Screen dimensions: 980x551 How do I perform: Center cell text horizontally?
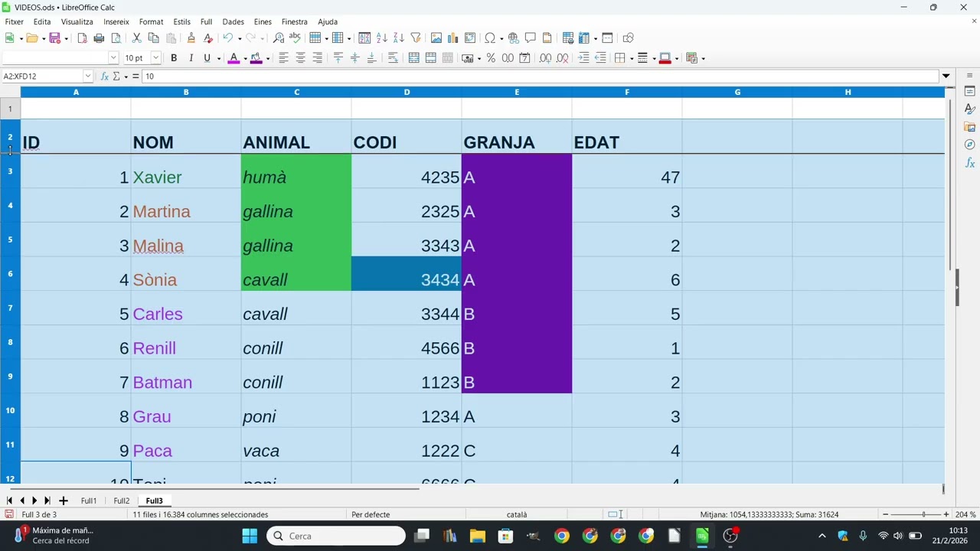tap(300, 58)
